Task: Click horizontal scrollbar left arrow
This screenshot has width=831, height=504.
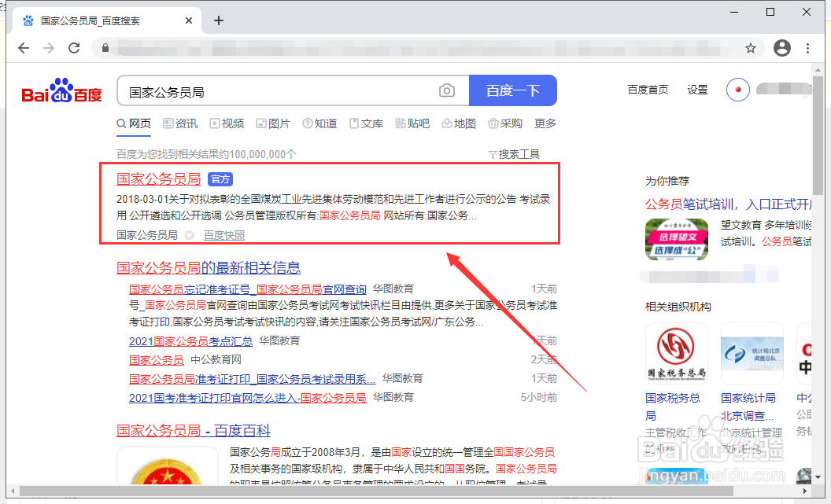Action: coord(12,491)
